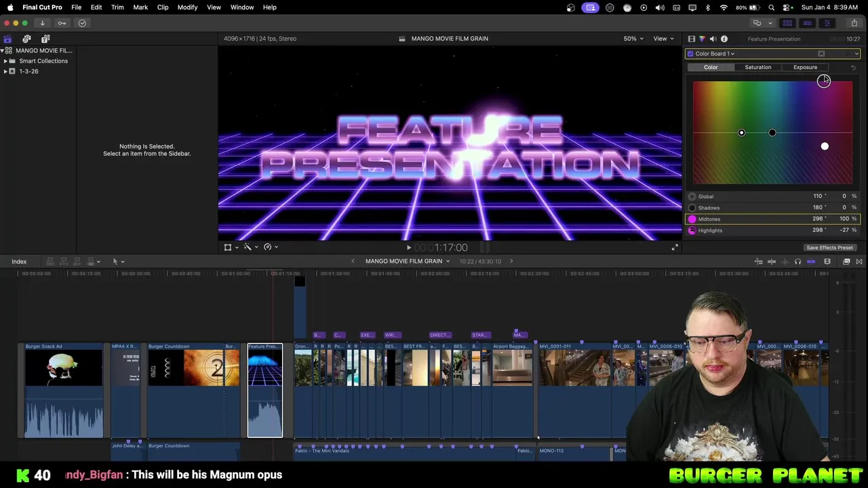Expand Color Board options chevron

click(856, 54)
